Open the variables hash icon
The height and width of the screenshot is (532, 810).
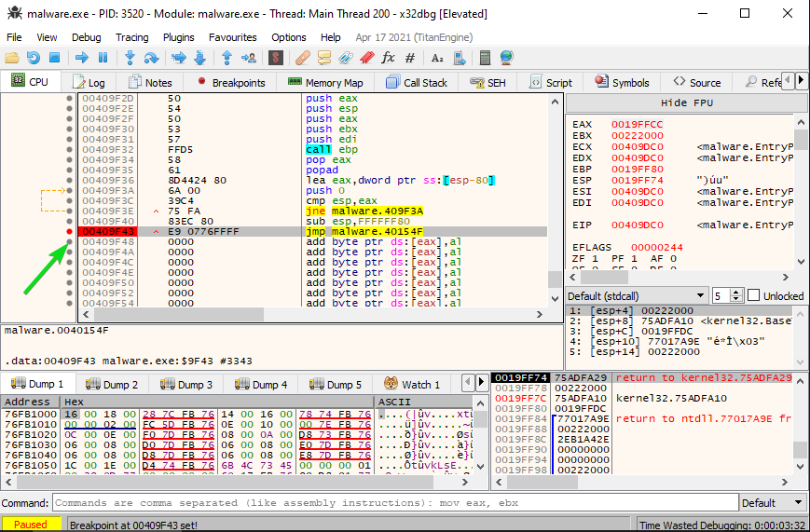click(409, 58)
